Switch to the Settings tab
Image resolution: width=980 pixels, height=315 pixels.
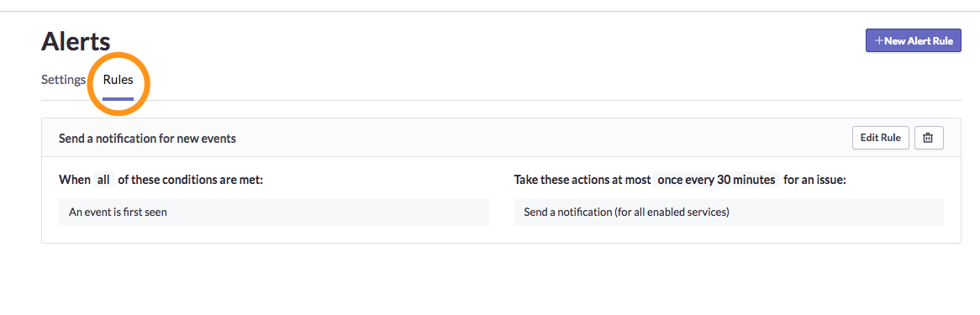63,80
